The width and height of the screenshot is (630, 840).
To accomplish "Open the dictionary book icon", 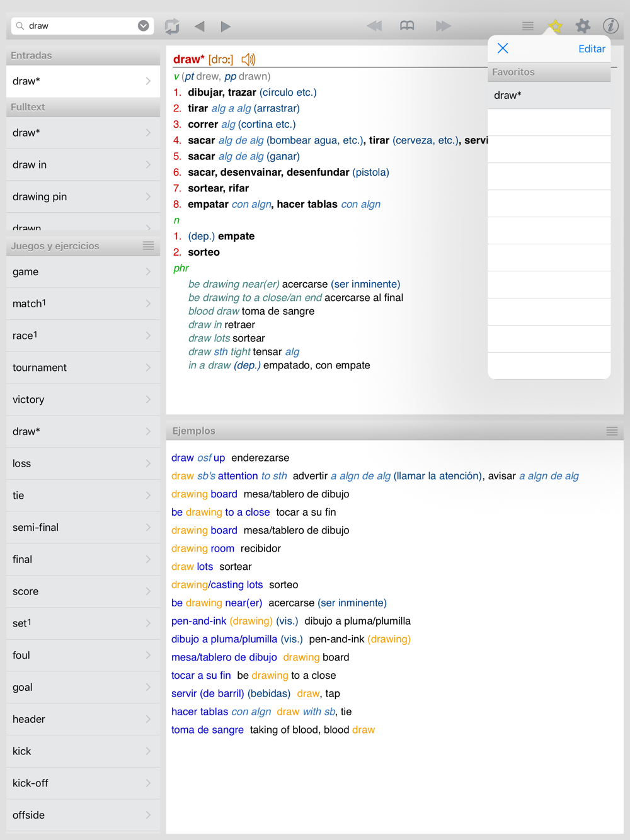I will [x=408, y=26].
